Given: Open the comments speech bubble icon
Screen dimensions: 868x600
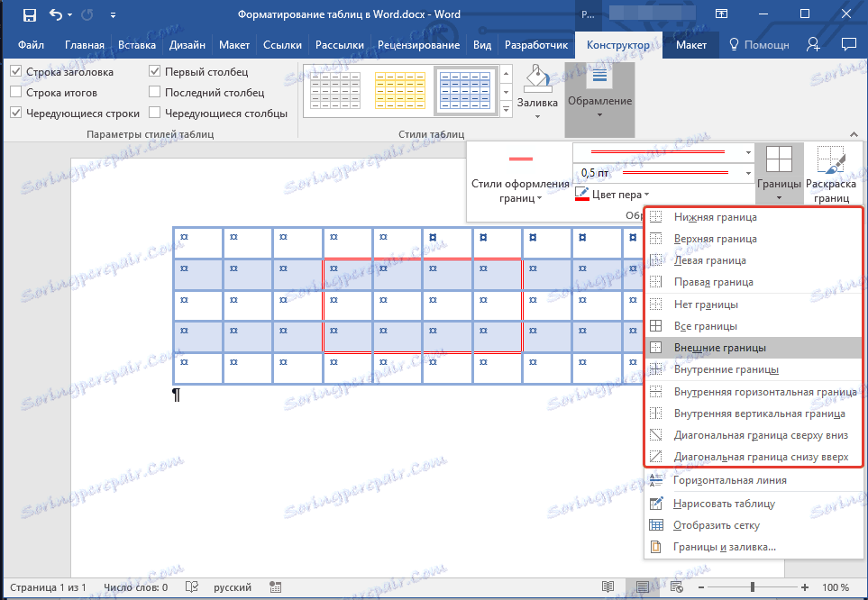Looking at the screenshot, I should tap(848, 45).
